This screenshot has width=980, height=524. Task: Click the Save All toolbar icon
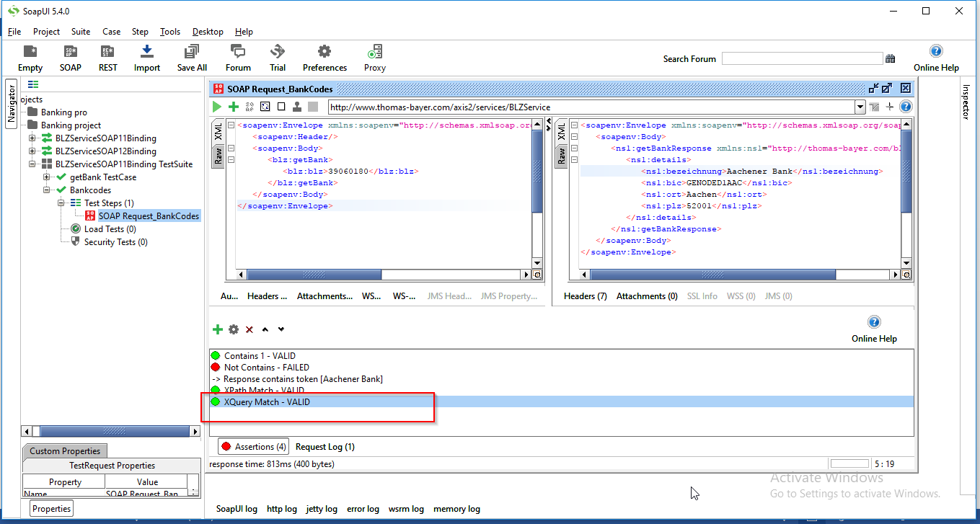coord(192,58)
